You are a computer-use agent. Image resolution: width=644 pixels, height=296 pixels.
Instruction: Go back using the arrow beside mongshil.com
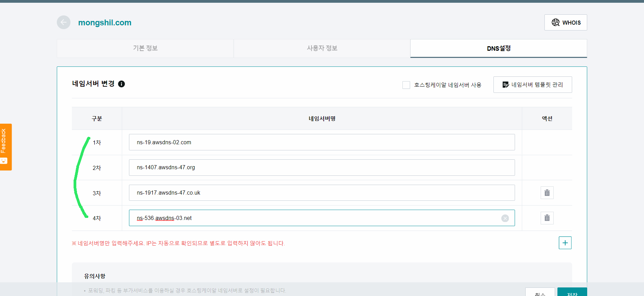point(64,22)
